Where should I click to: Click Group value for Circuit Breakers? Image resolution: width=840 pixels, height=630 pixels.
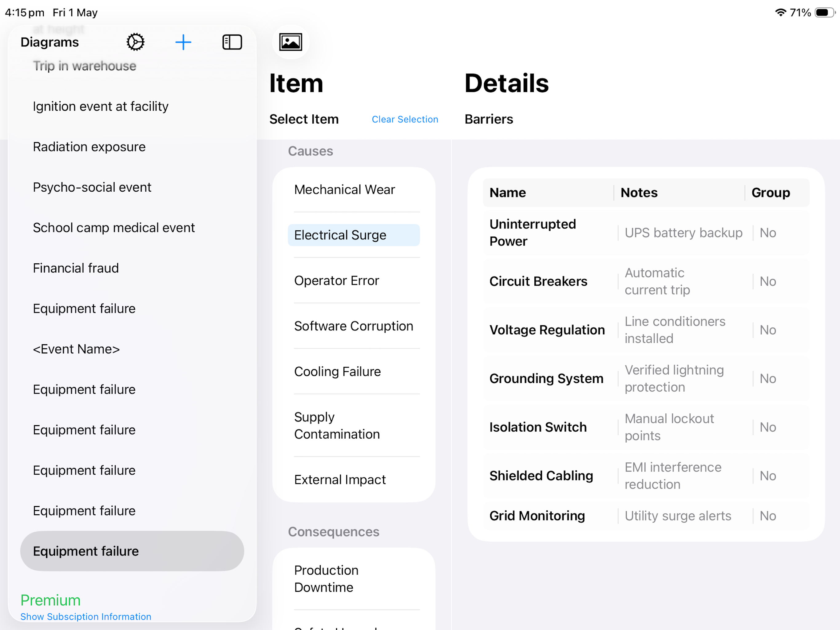768,281
